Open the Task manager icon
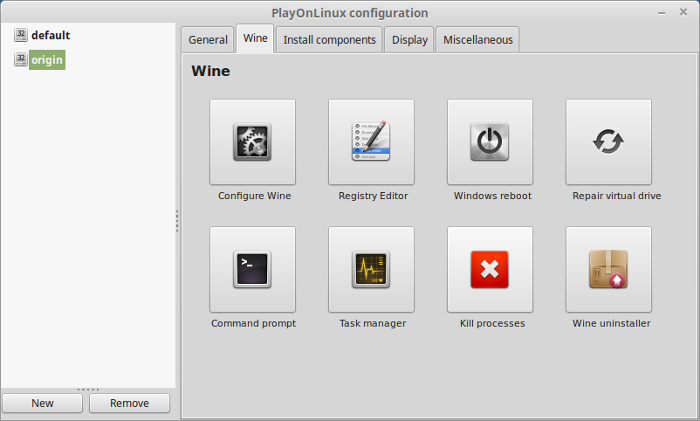The width and height of the screenshot is (700, 421). (x=371, y=269)
